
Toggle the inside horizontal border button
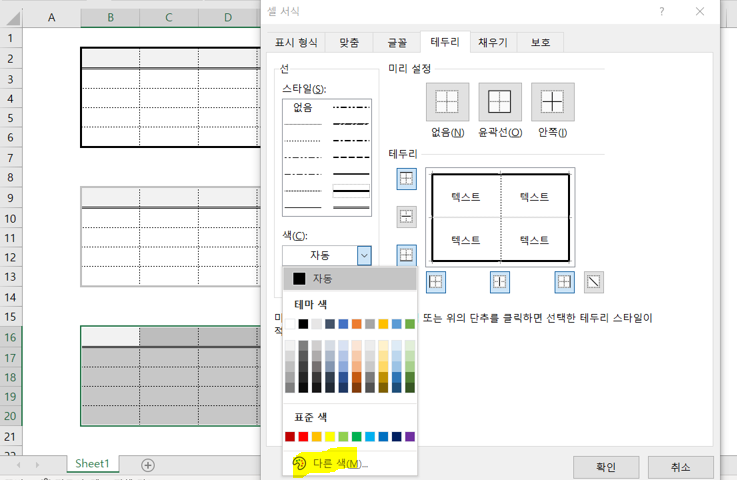[406, 217]
